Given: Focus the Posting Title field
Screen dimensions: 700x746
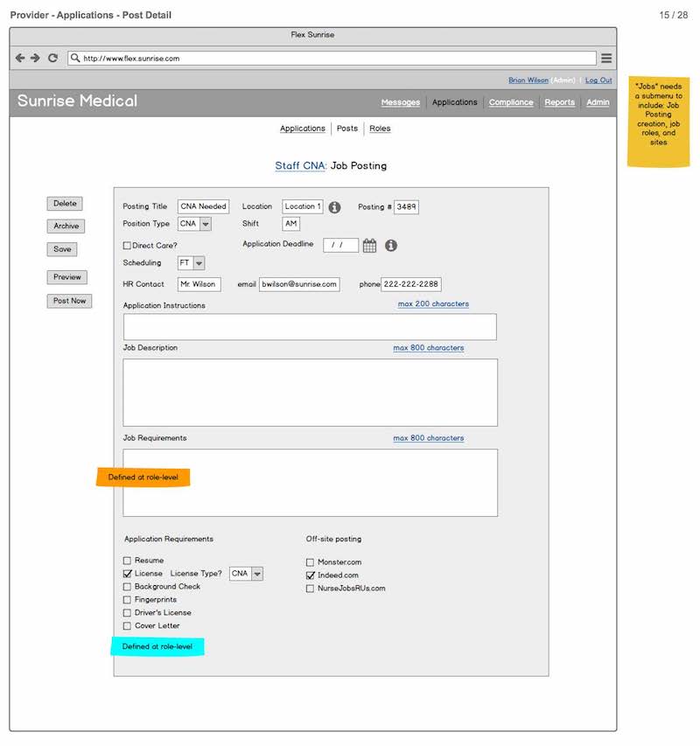Looking at the screenshot, I should [x=203, y=207].
